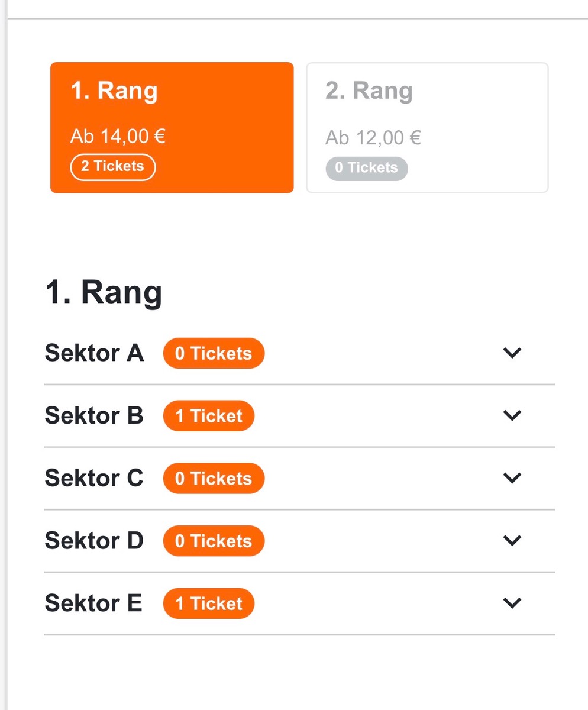Expand Sektor E chevron arrow

pos(512,603)
